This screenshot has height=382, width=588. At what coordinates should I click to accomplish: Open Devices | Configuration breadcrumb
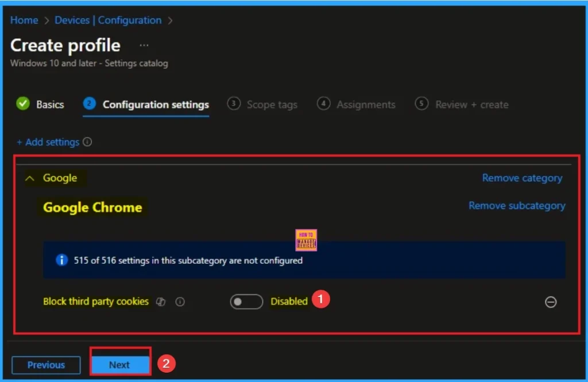(108, 20)
